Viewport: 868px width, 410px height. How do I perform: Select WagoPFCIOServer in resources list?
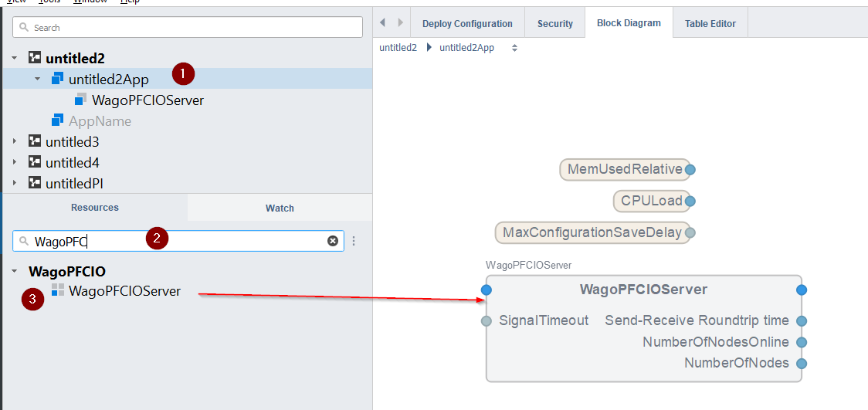[124, 290]
